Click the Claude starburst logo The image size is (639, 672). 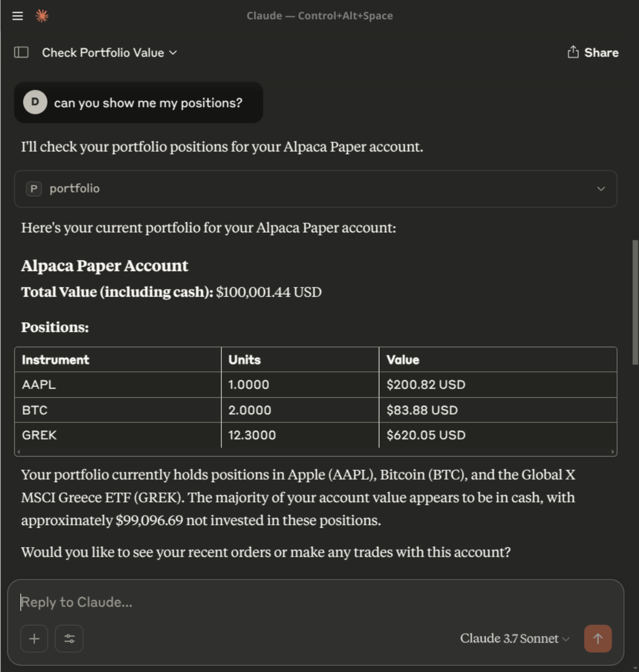coord(42,16)
